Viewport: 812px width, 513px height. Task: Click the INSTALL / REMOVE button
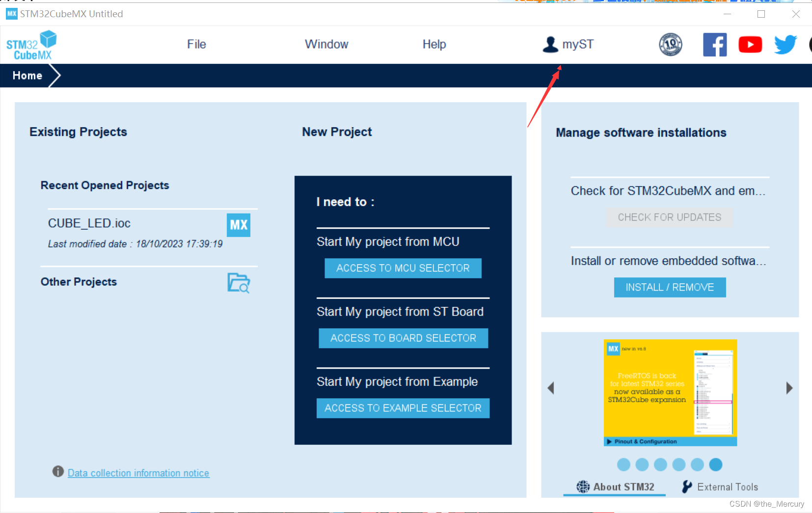pyautogui.click(x=670, y=287)
